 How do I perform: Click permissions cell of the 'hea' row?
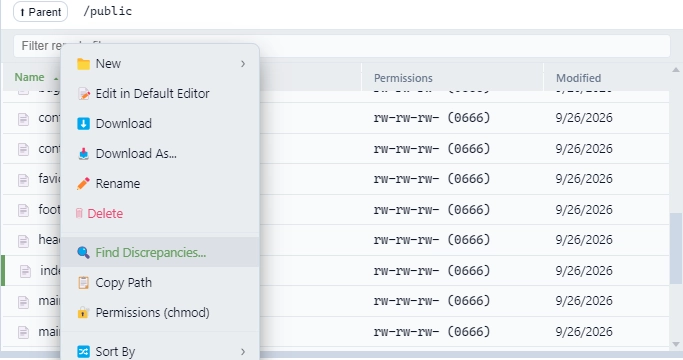(432, 240)
